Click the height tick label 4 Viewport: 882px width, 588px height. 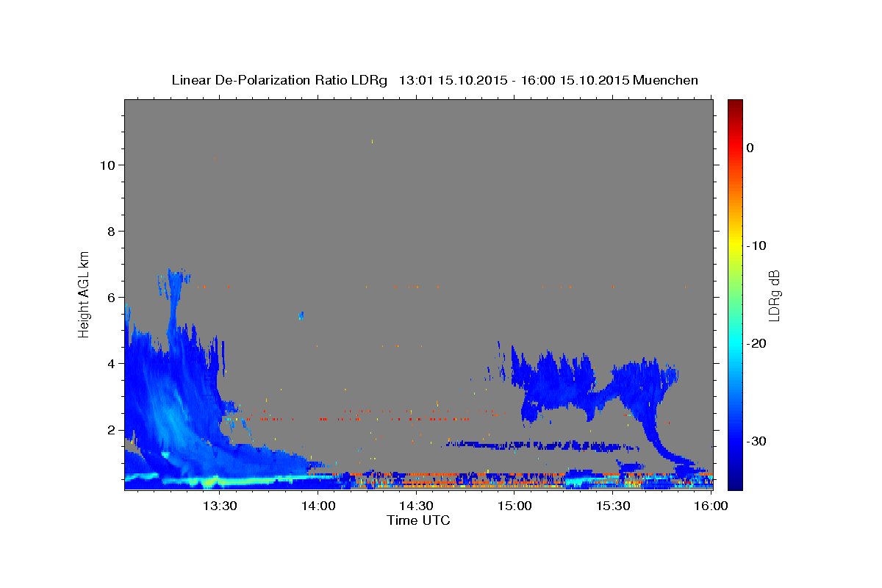[110, 363]
